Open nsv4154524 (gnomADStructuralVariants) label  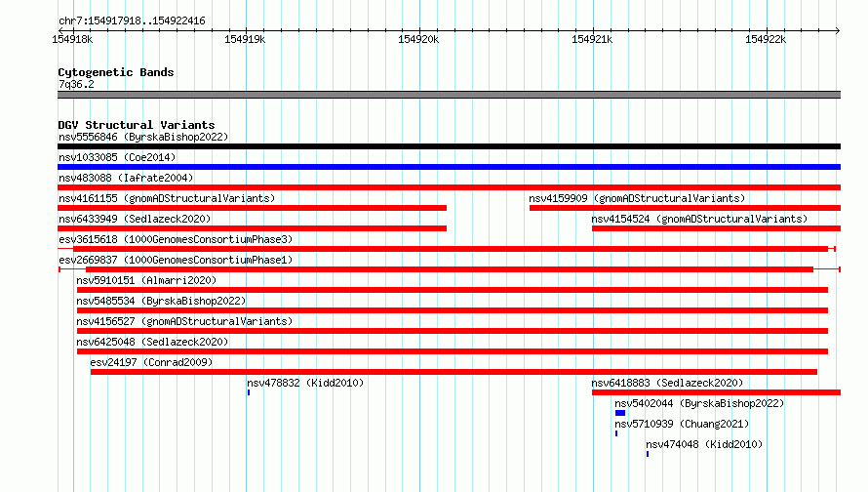[x=699, y=219]
